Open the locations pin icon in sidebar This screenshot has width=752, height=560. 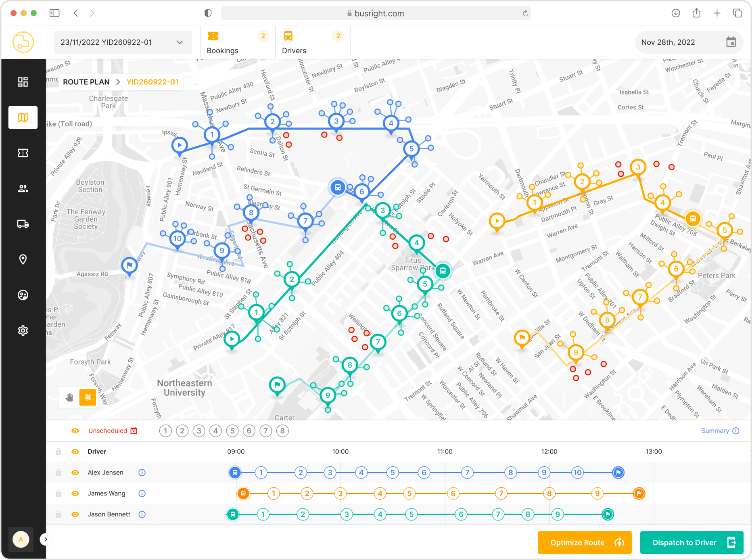pyautogui.click(x=23, y=259)
